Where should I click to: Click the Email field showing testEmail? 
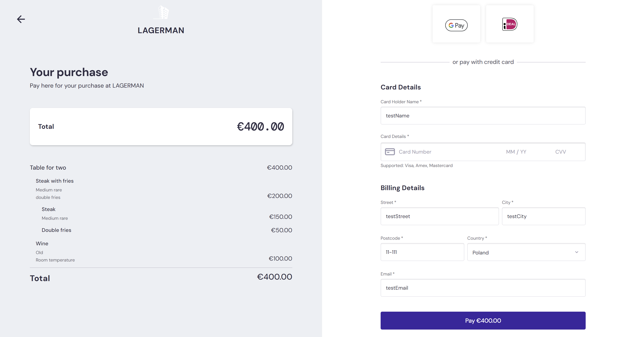tap(483, 288)
